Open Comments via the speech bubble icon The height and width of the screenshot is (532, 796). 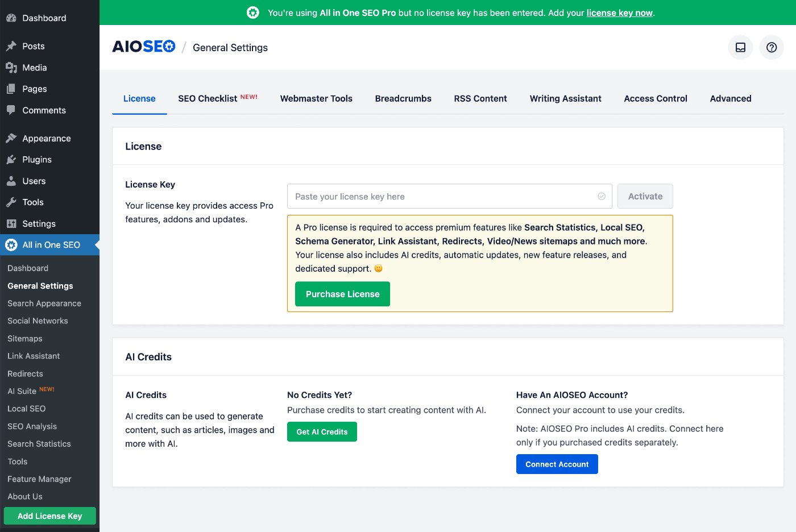[x=11, y=110]
